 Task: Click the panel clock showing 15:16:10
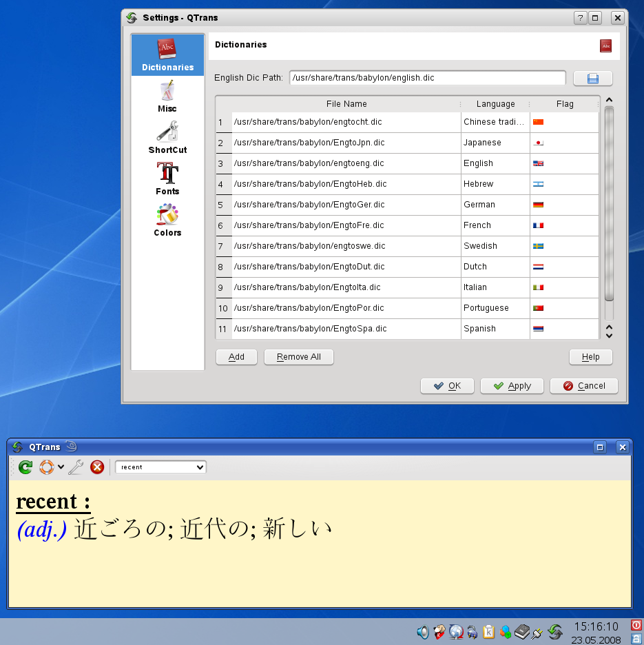pos(596,626)
